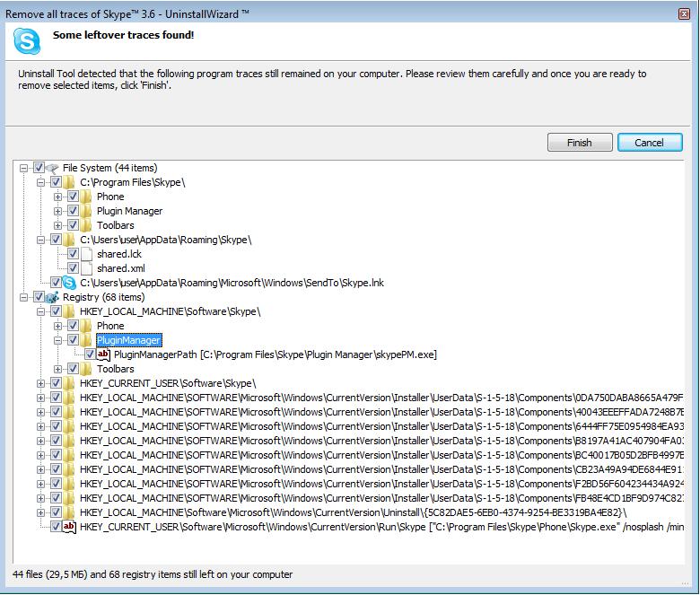The height and width of the screenshot is (595, 700).
Task: Expand the Toolbars folder under Program Files
Action: [x=57, y=225]
